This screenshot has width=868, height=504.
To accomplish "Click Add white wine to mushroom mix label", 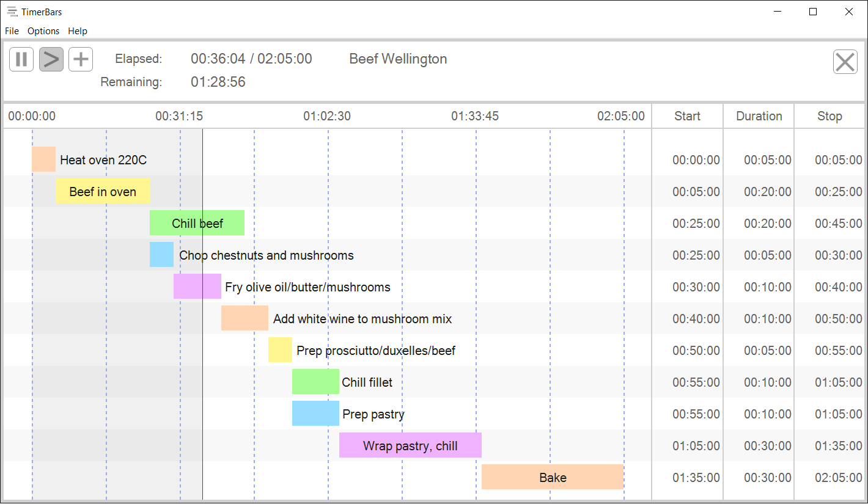I will (x=362, y=319).
